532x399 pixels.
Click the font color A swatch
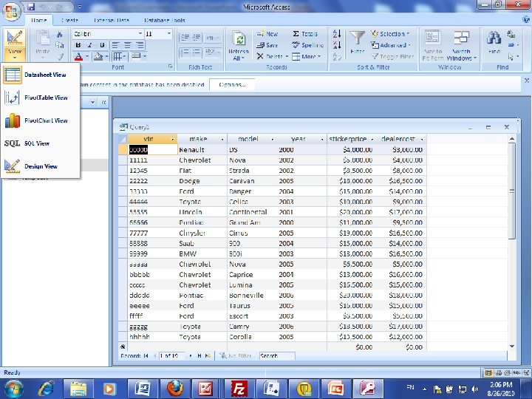78,56
